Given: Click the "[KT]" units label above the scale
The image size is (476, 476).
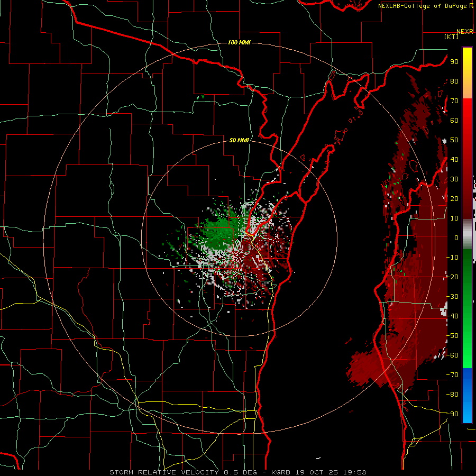Looking at the screenshot, I should 452,36.
